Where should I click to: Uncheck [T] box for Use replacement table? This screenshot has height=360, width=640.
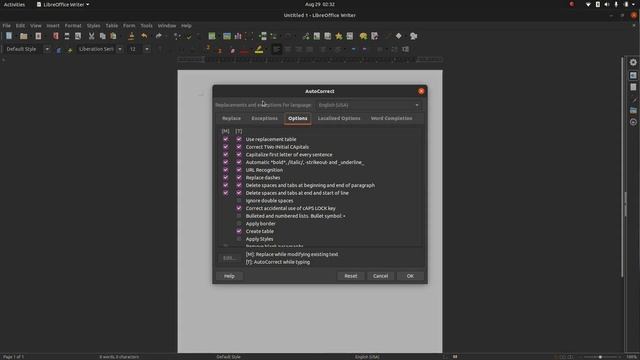tap(239, 139)
